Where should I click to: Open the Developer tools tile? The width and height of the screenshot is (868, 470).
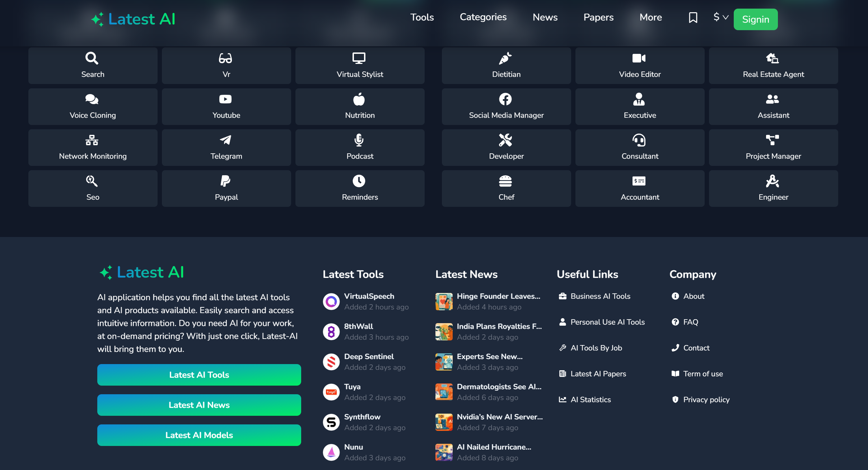[x=506, y=148]
